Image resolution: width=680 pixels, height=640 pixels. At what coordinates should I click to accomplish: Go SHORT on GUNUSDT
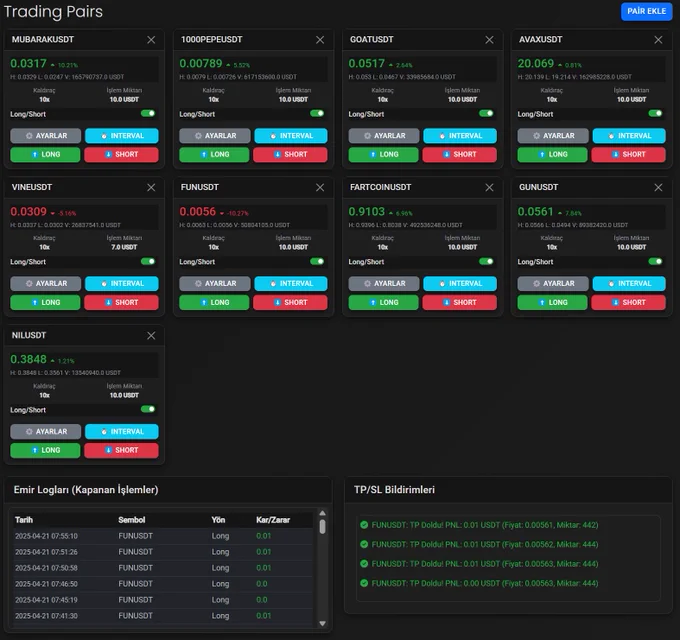pos(629,302)
